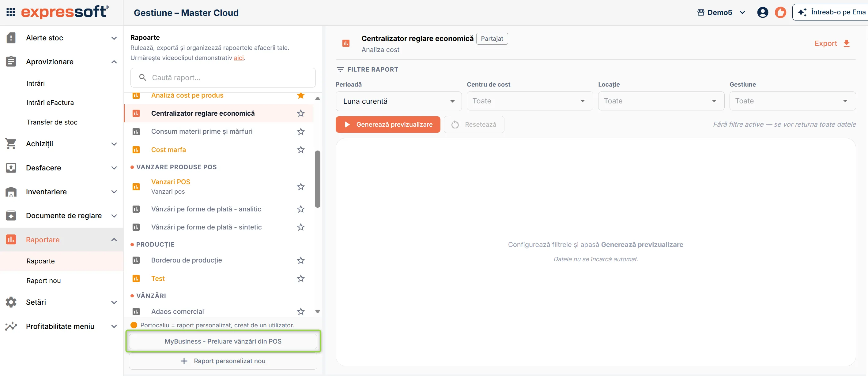Image resolution: width=868 pixels, height=376 pixels.
Task: Click the Setări gear icon
Action: (x=11, y=302)
